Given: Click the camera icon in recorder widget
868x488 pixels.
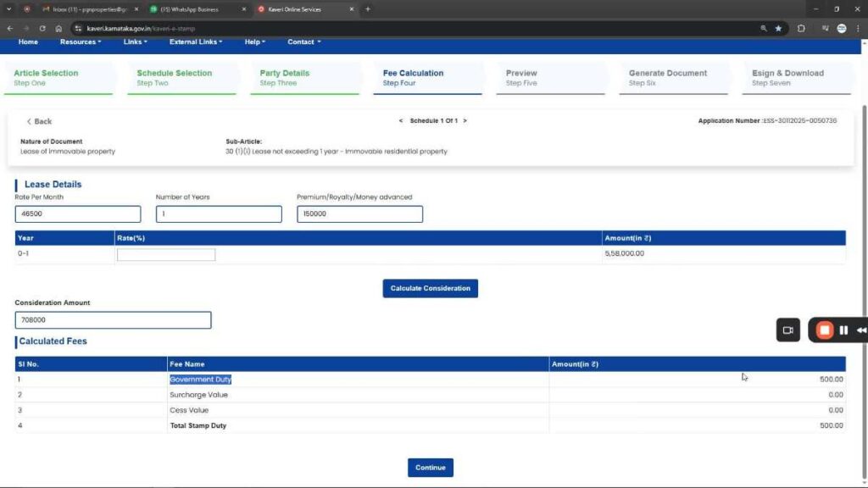Looking at the screenshot, I should (x=787, y=330).
